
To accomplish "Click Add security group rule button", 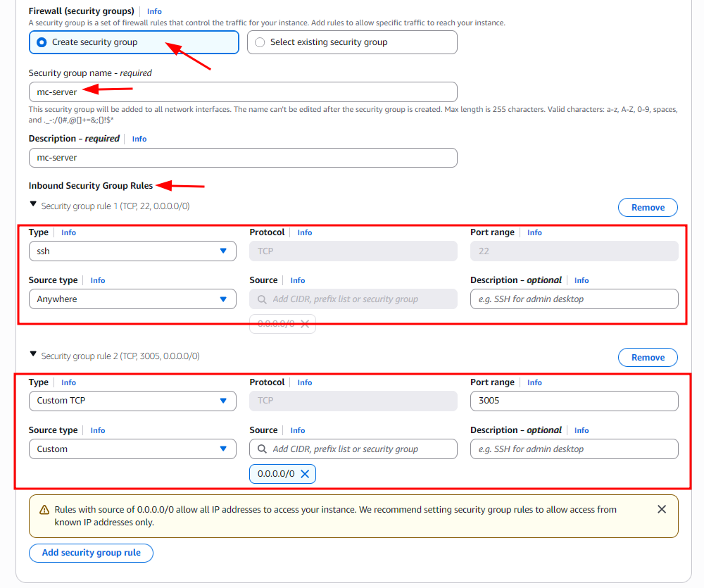I will (91, 553).
